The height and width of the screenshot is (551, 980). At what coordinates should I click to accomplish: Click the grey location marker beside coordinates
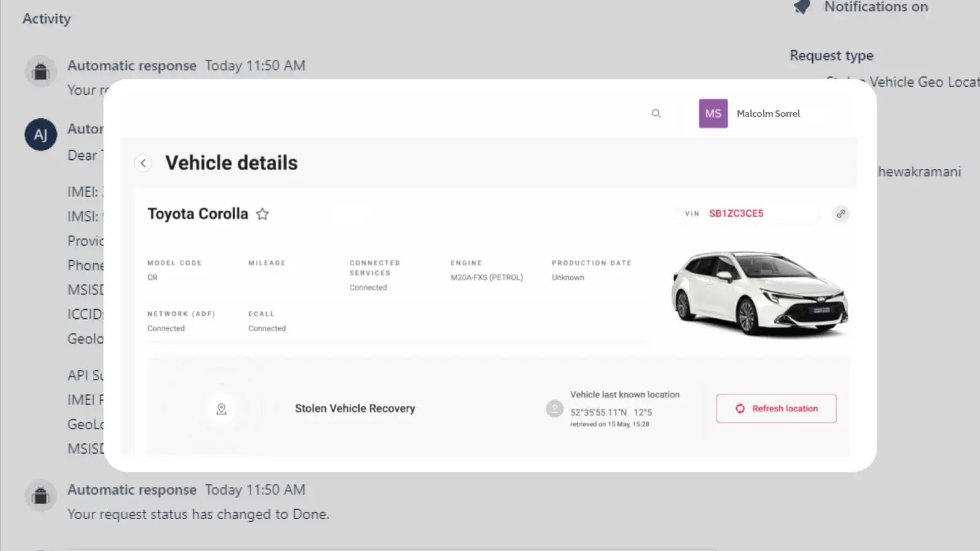[554, 408]
